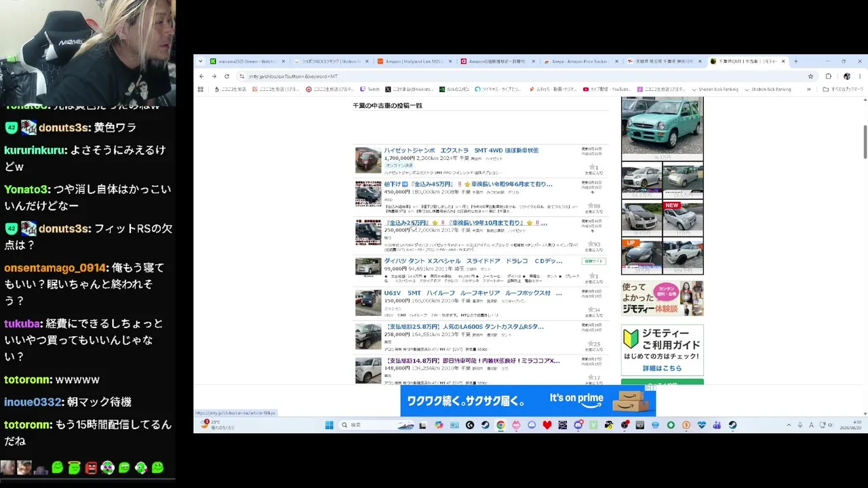Open the ハイゼットジャンボ エクストラ 5MT listing
The height and width of the screenshot is (488, 868).
coord(461,150)
